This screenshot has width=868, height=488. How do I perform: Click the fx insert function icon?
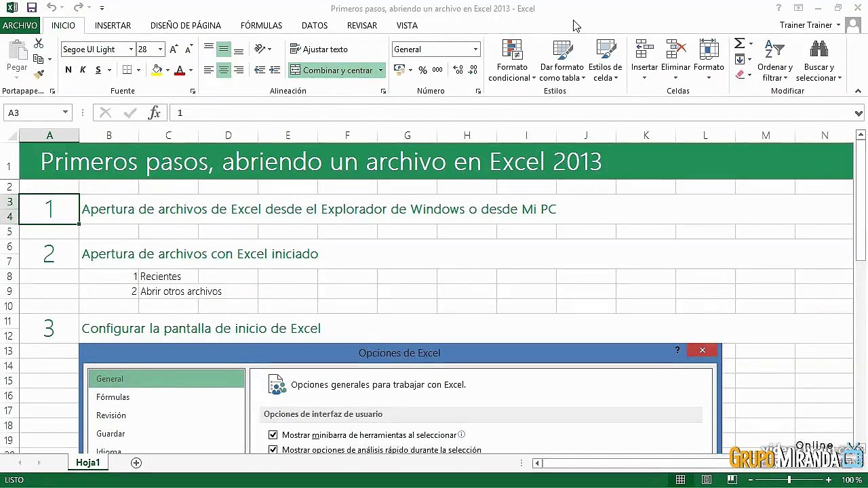click(155, 113)
